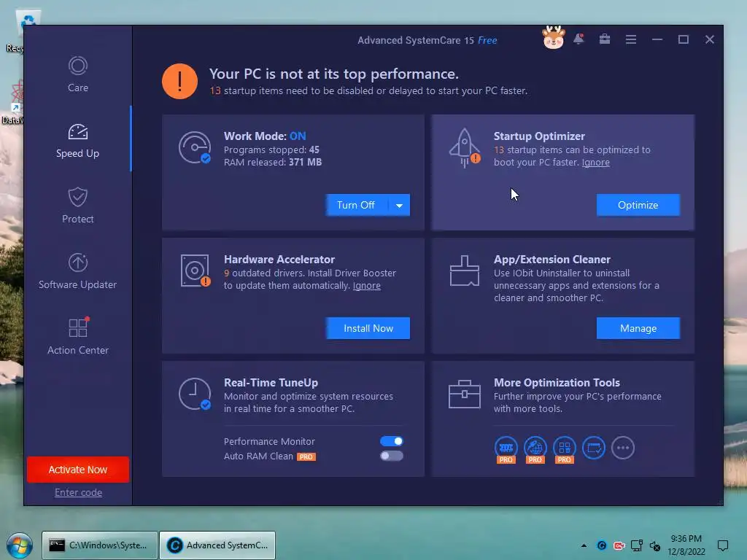
Task: Enable the Auto RAM Clean switch
Action: point(392,456)
